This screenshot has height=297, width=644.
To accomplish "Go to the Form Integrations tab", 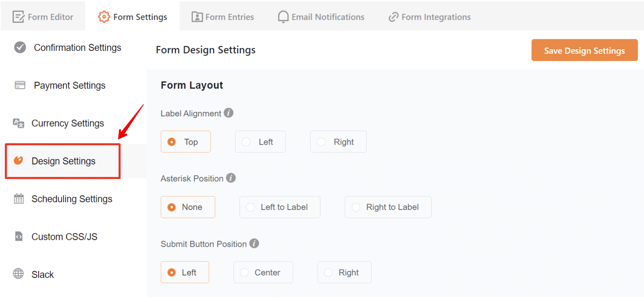I will click(x=430, y=17).
